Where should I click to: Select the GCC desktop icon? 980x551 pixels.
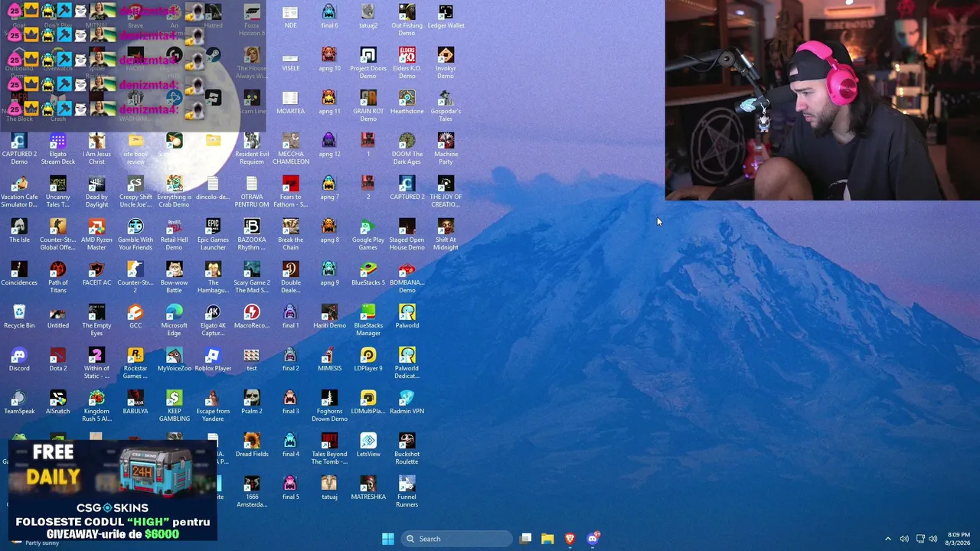[x=136, y=317]
